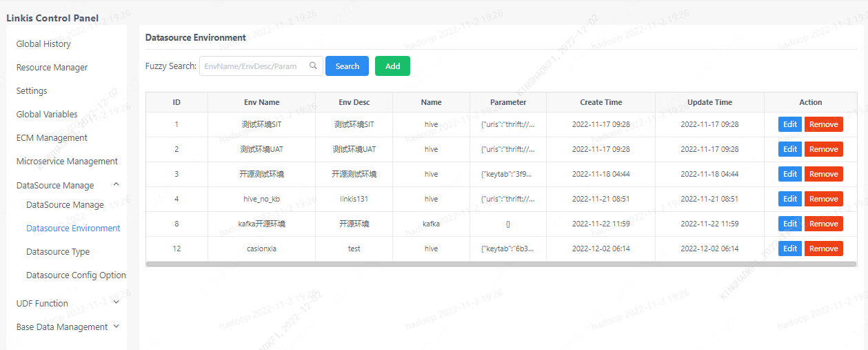
Task: Open Global Variables section
Action: tap(47, 114)
